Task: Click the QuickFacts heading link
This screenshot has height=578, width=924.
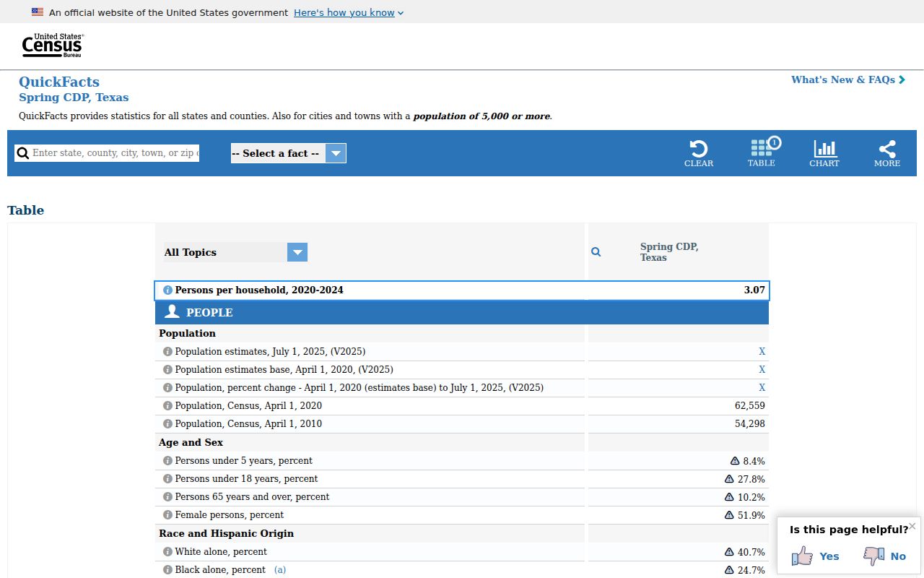Action: click(59, 82)
